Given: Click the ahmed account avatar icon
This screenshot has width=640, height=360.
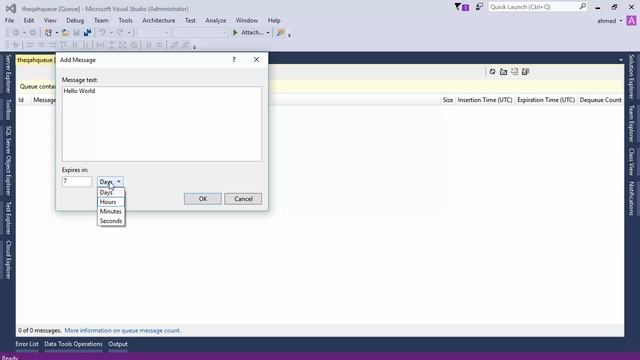Looking at the screenshot, I should [x=631, y=21].
